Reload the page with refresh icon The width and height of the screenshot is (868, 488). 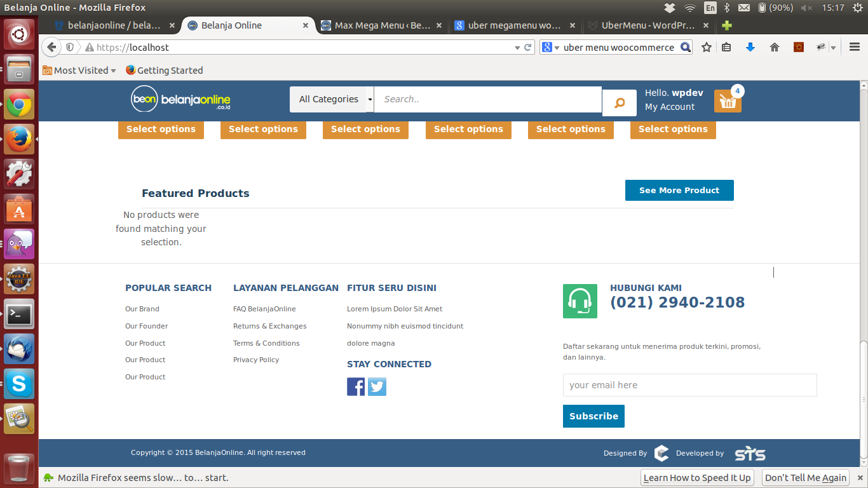pos(528,47)
